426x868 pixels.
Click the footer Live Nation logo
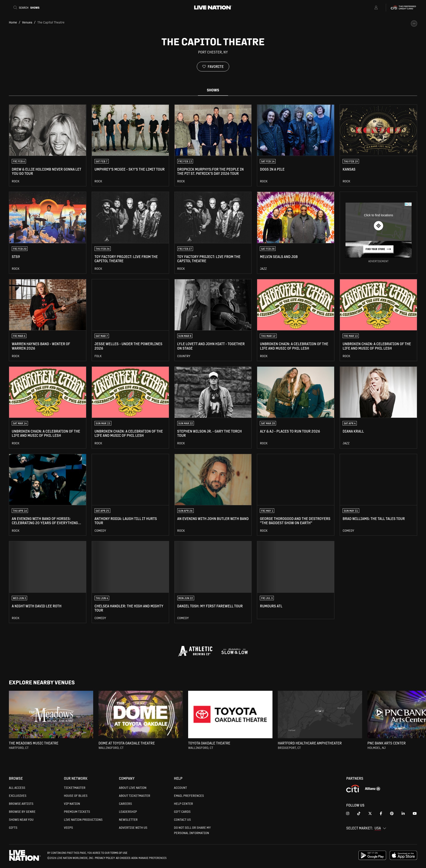point(25,855)
